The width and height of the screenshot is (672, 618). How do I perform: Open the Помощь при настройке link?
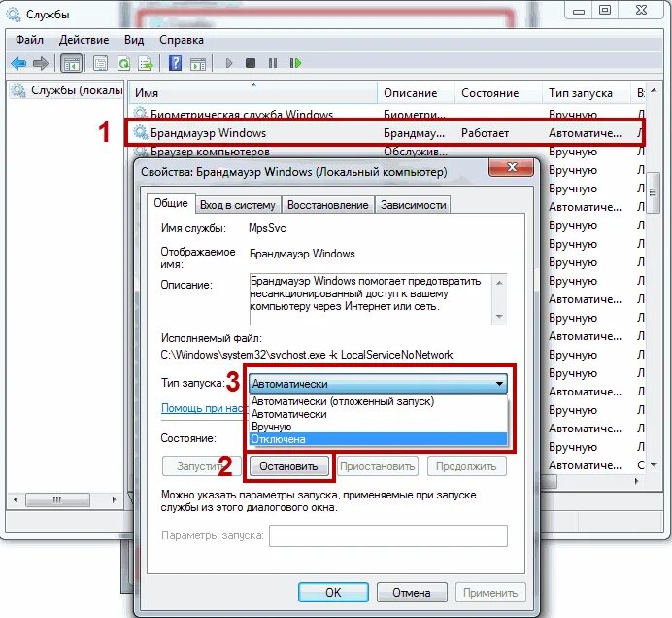[x=202, y=408]
